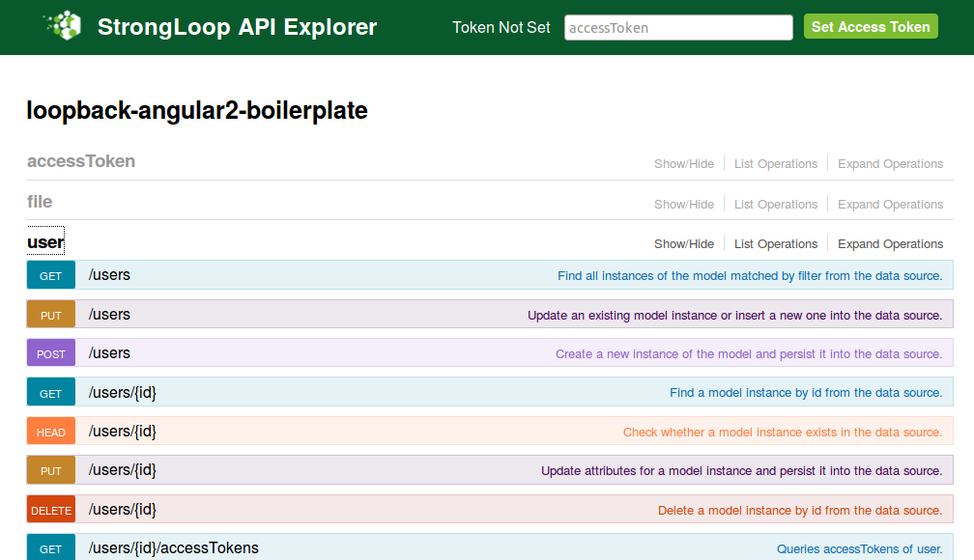Show/Hide the user operations
Screen dimensions: 974x560
click(x=684, y=244)
